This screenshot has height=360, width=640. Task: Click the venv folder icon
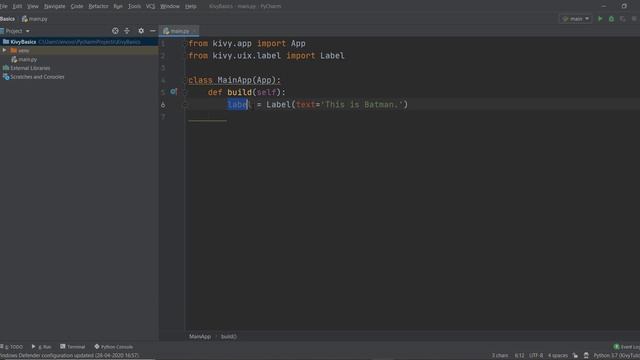click(13, 50)
